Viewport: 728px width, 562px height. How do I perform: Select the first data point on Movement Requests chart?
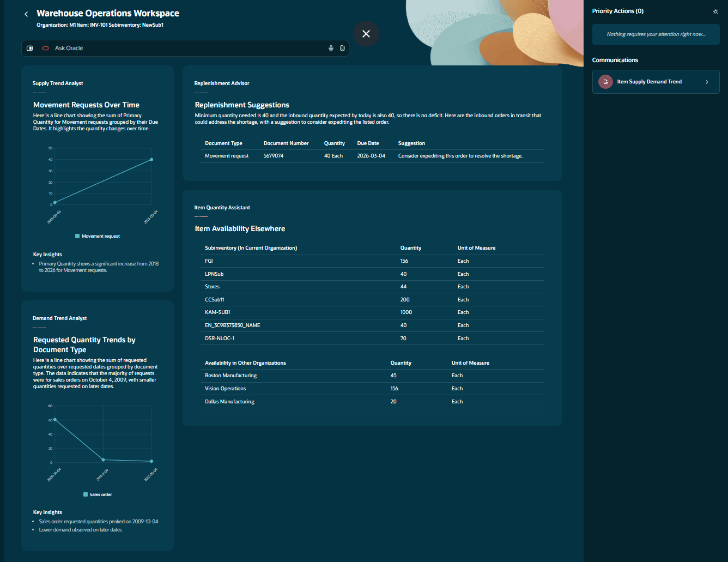click(55, 203)
